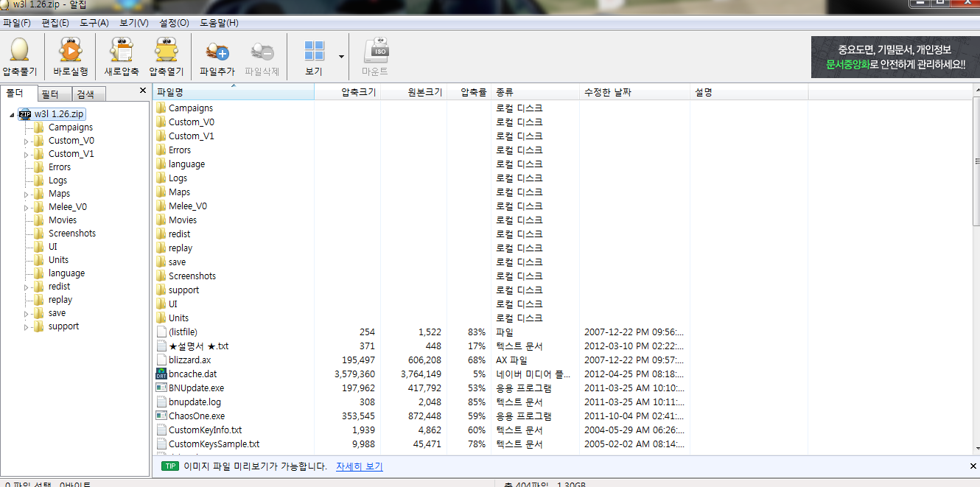Screen dimensions: 980x487
Task: Click the 압축열기 (Open archive) icon
Action: (x=167, y=52)
